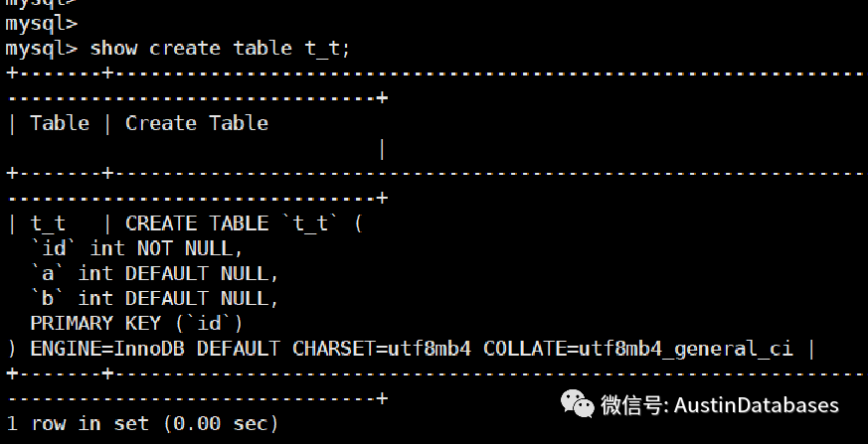Click the bottom dashed table border line
Image resolution: width=868 pixels, height=444 pixels.
tap(434, 373)
